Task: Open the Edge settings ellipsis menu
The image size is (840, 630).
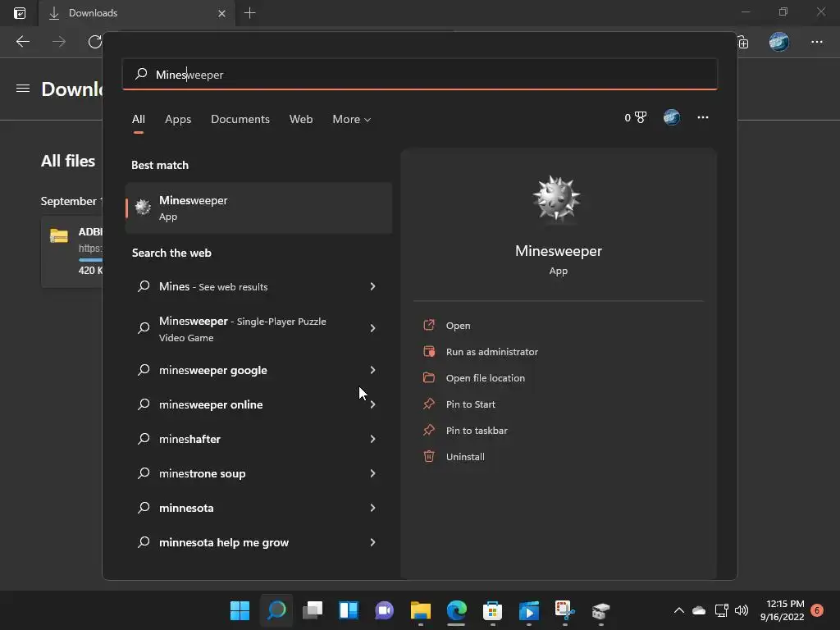Action: (816, 42)
